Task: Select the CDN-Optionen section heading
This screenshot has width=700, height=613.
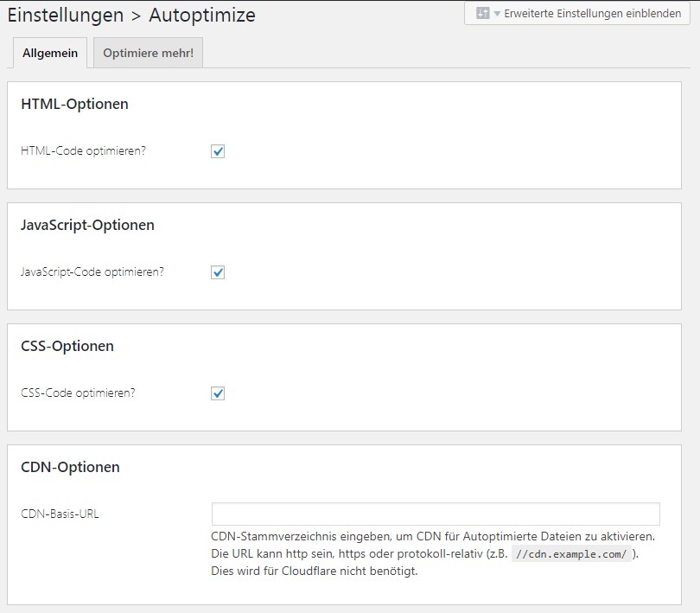Action: [71, 468]
